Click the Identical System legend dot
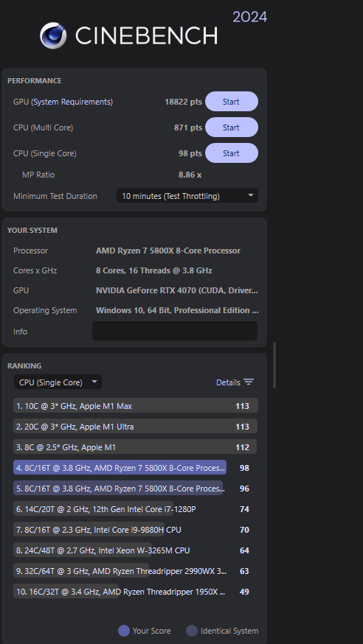The width and height of the screenshot is (363, 644). 192,631
